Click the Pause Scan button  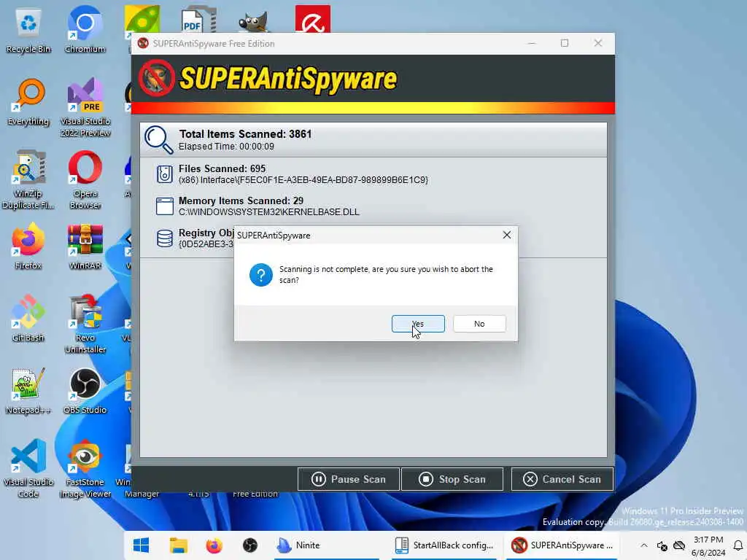[x=348, y=479]
